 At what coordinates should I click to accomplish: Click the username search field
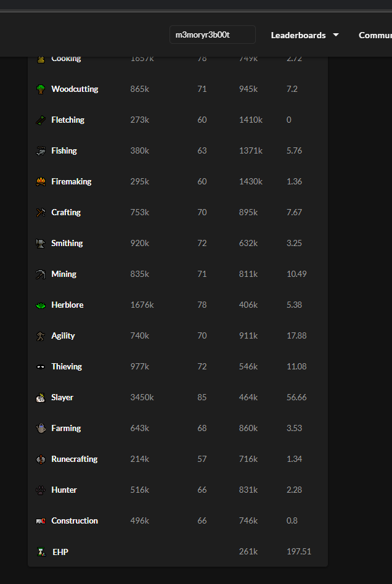pyautogui.click(x=213, y=35)
